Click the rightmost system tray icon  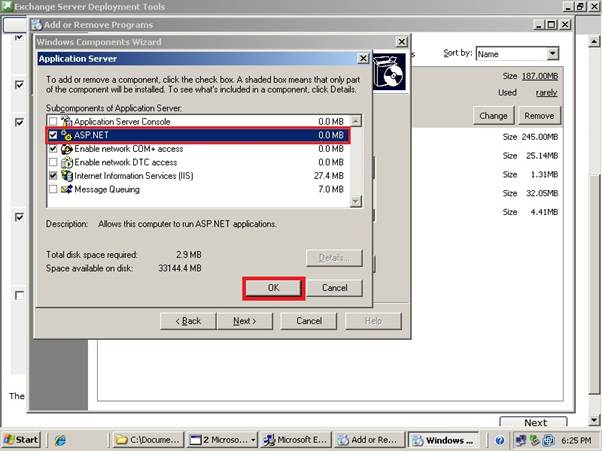click(x=548, y=440)
